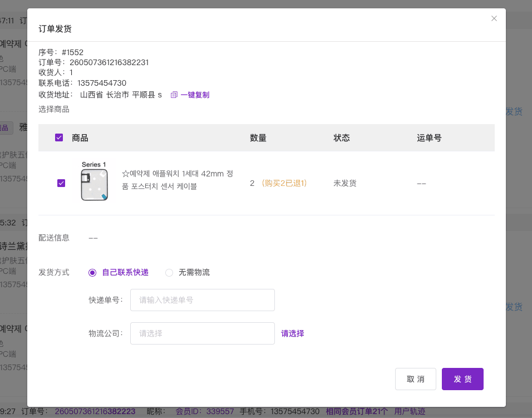Click the 取消 button
The image size is (532, 418).
pyautogui.click(x=416, y=379)
